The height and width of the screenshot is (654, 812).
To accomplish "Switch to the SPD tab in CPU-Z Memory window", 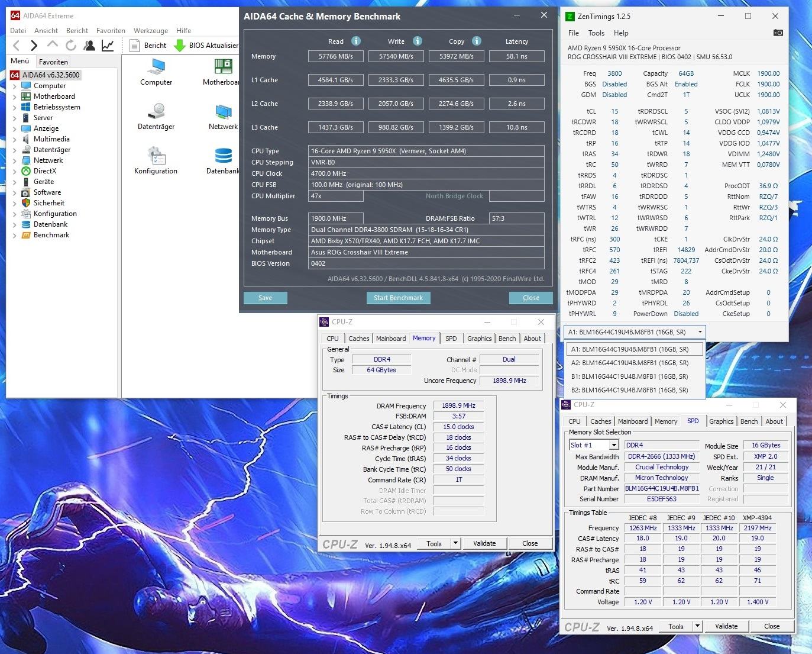I will click(451, 339).
